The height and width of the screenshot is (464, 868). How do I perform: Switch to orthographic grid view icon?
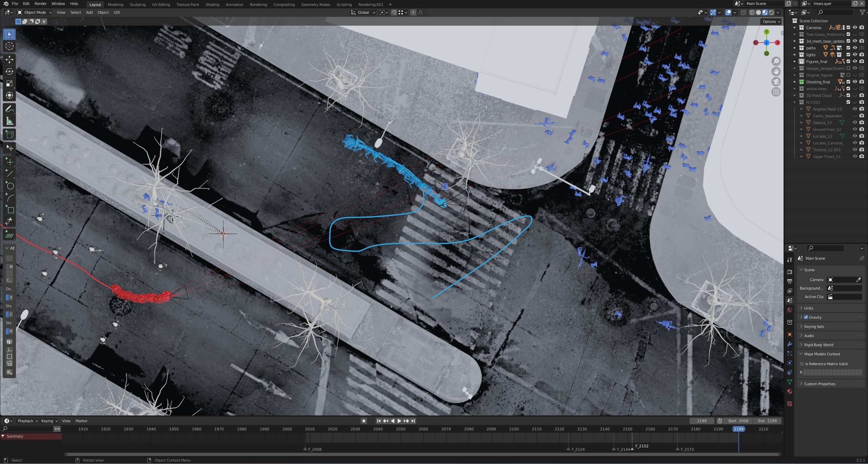(776, 92)
